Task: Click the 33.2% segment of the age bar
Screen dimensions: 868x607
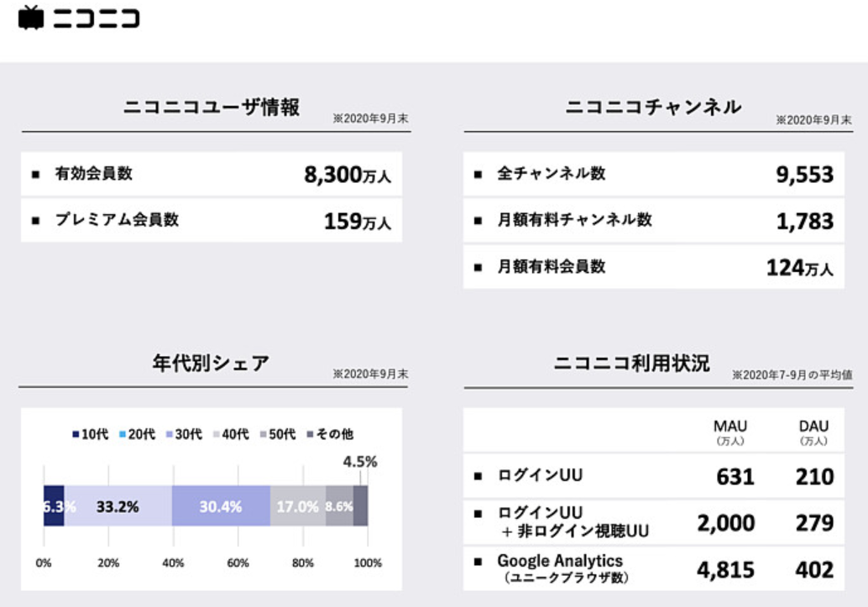Action: point(118,506)
